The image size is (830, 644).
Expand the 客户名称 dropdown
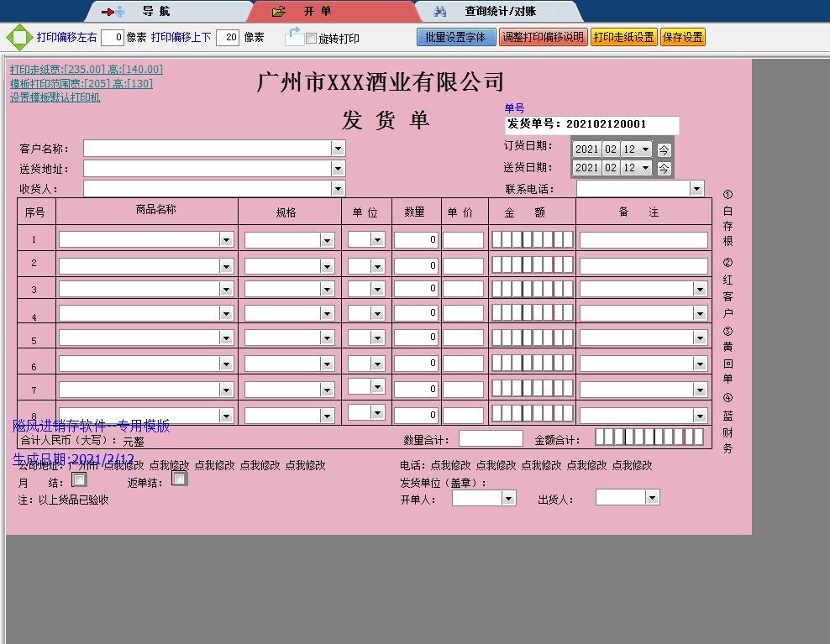click(x=338, y=149)
